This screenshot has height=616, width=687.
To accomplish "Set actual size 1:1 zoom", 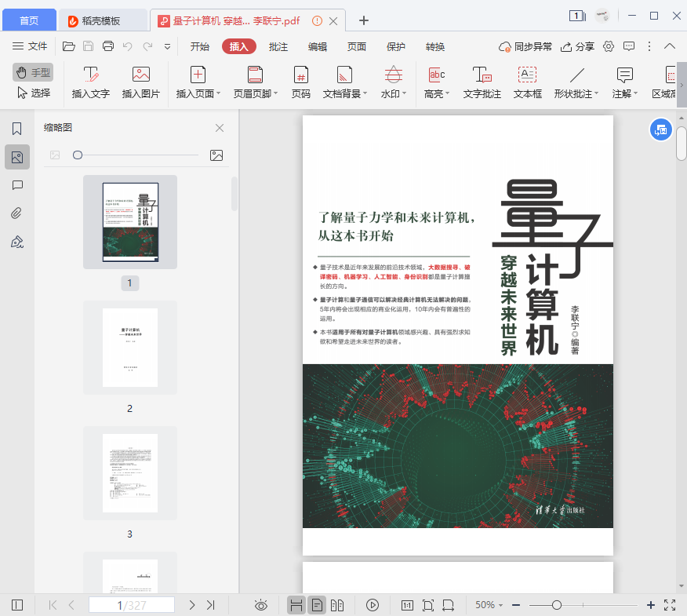I will 407,605.
